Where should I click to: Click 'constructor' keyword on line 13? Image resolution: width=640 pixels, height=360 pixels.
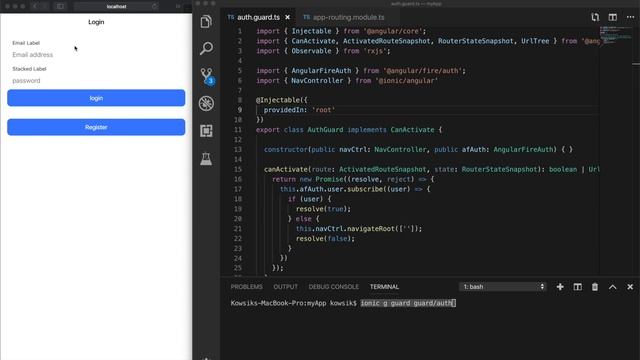pyautogui.click(x=286, y=149)
